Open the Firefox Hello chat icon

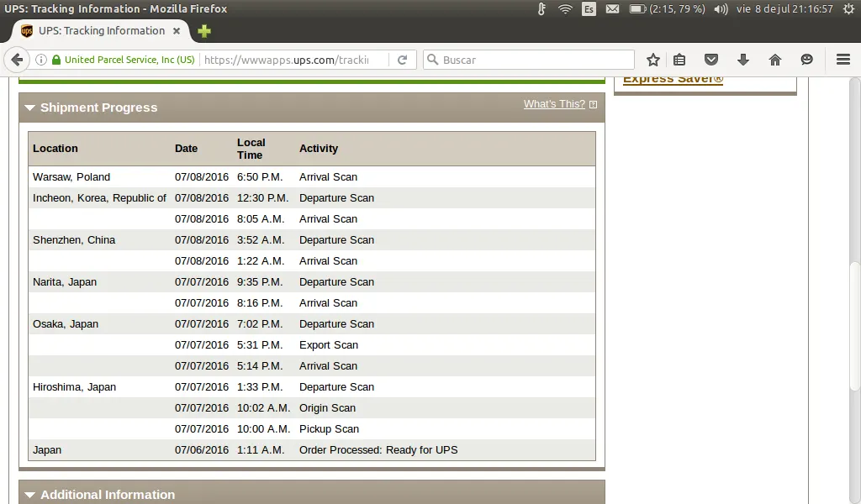click(x=806, y=60)
